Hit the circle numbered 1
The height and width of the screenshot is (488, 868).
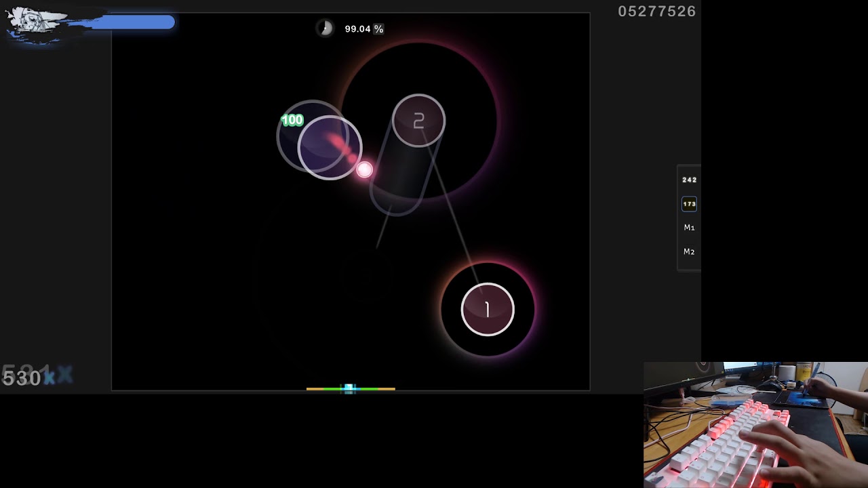coord(488,310)
